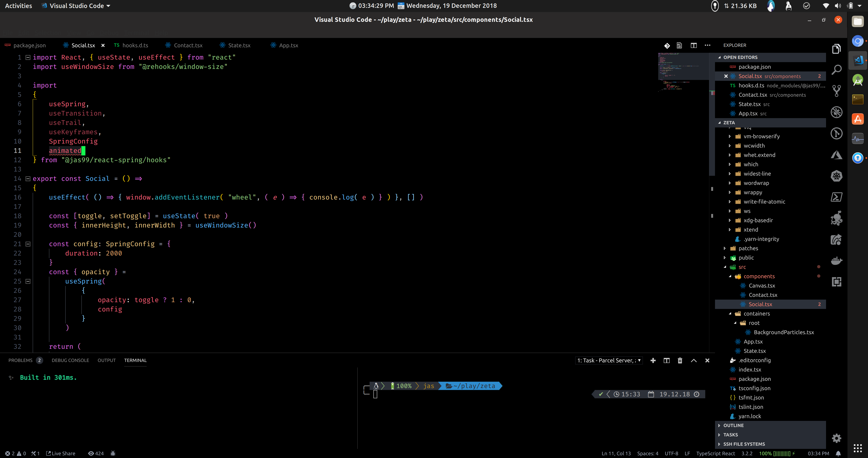
Task: Close Social.tsx in Open Editors list
Action: pyautogui.click(x=725, y=76)
